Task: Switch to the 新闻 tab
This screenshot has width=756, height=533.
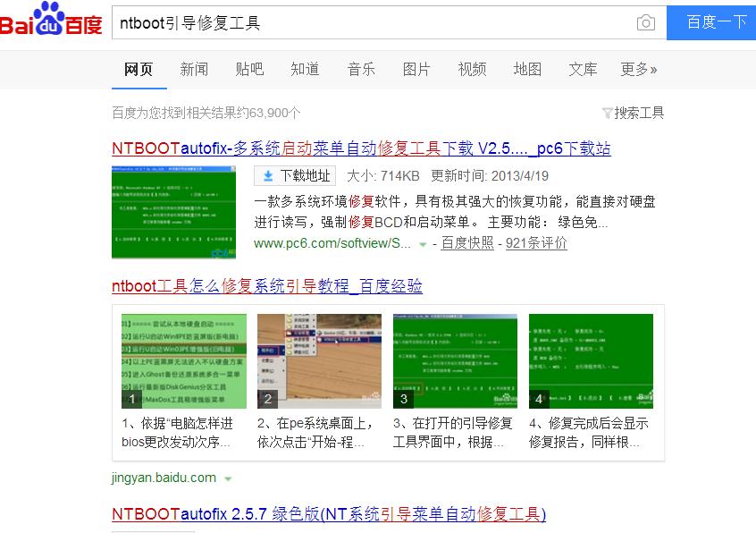Action: click(x=195, y=68)
